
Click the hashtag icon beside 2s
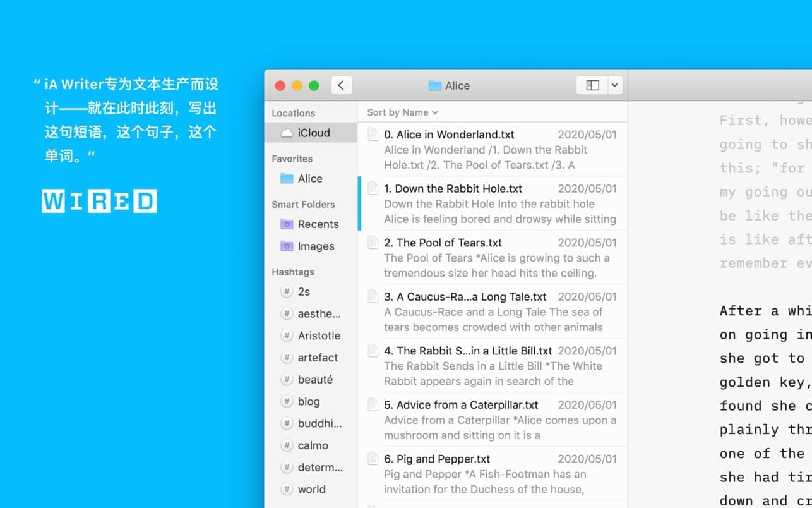click(x=287, y=291)
